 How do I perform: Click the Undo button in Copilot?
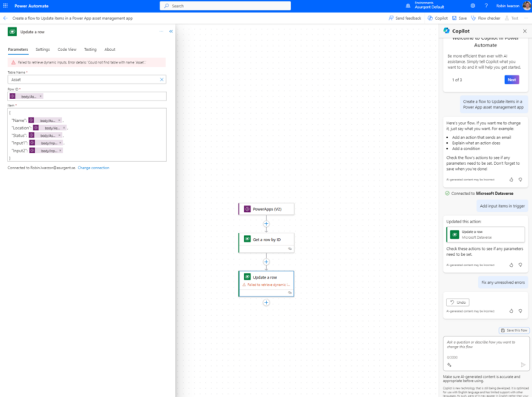pyautogui.click(x=457, y=302)
